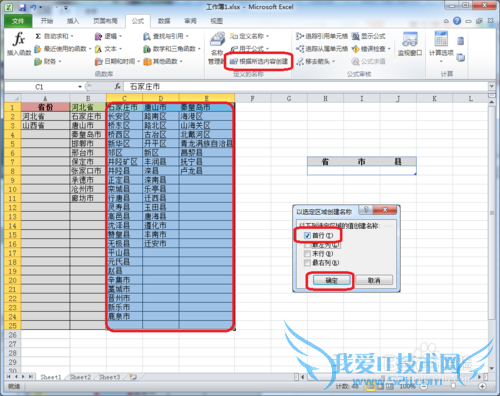Click the 公式求值 evaluate formula button
500x396 pixels.
point(369,61)
